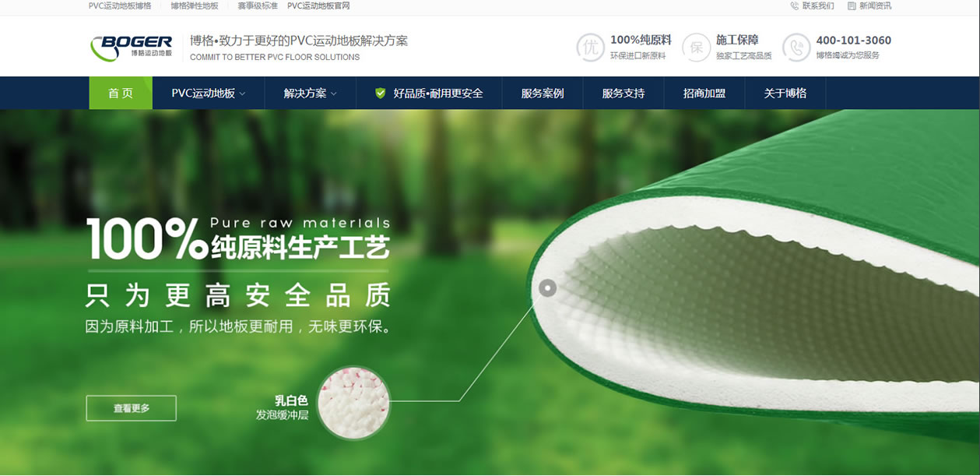Click the gray hotspot dot on floor mat
980x476 pixels.
point(548,288)
